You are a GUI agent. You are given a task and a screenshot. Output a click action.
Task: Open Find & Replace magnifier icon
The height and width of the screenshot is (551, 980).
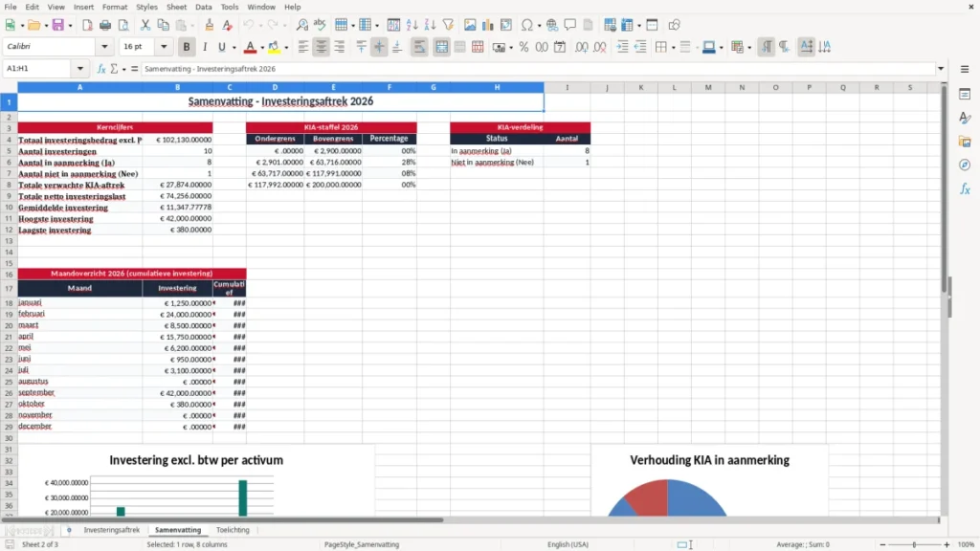point(301,25)
